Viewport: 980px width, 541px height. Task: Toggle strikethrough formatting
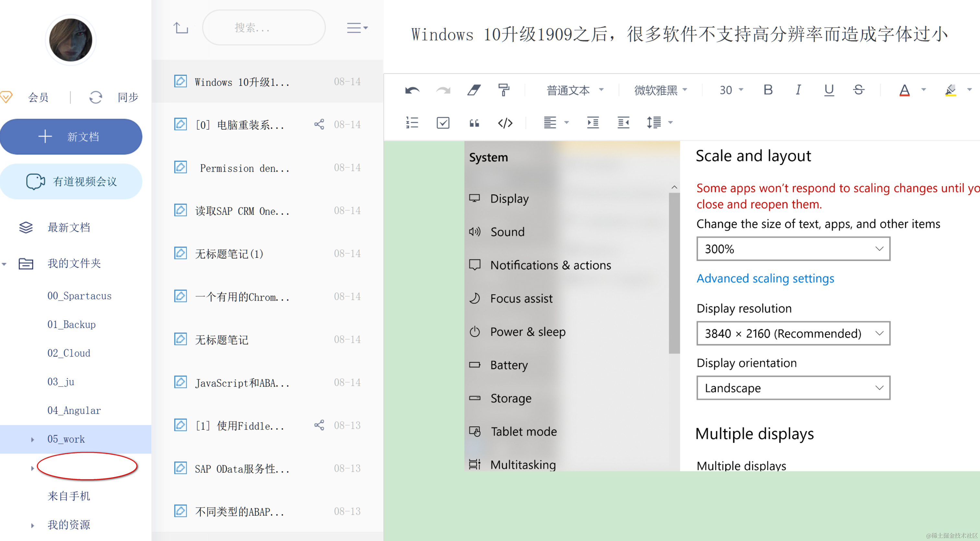coord(858,90)
